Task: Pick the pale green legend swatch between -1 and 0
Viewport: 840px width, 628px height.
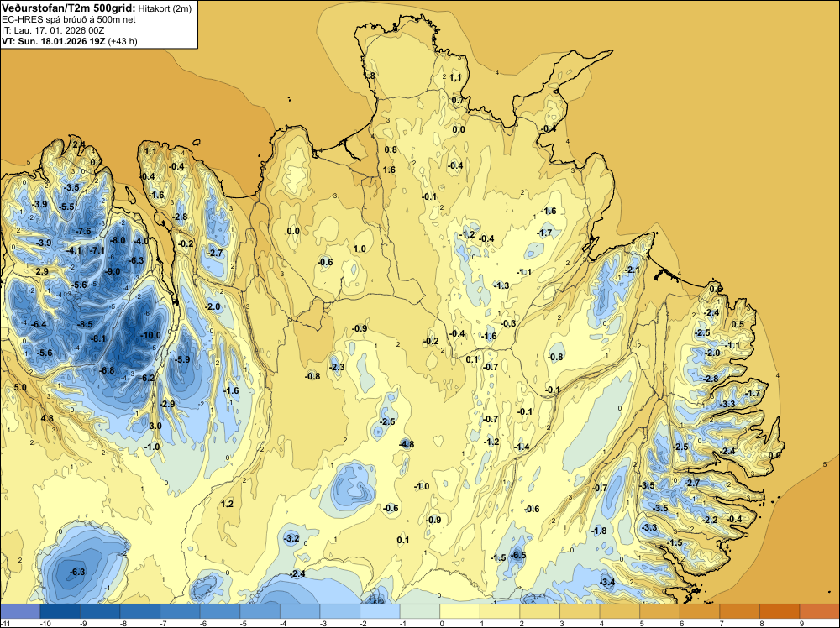Action: tap(420, 611)
